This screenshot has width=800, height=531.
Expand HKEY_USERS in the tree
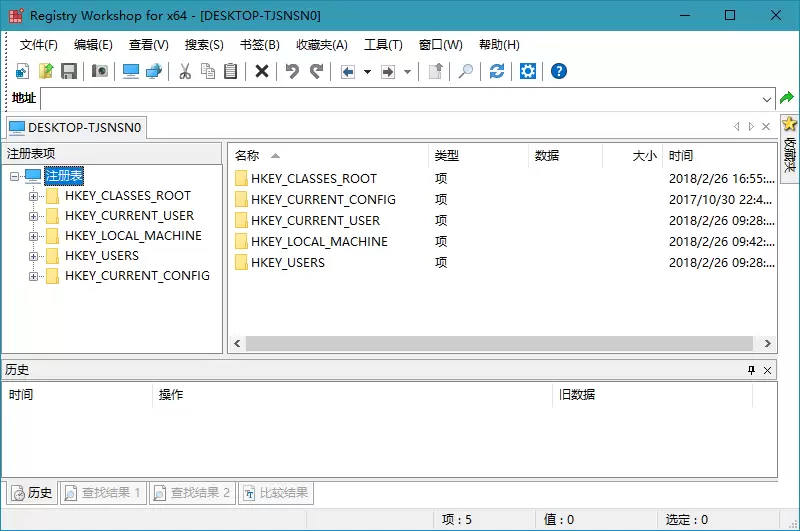pos(33,256)
